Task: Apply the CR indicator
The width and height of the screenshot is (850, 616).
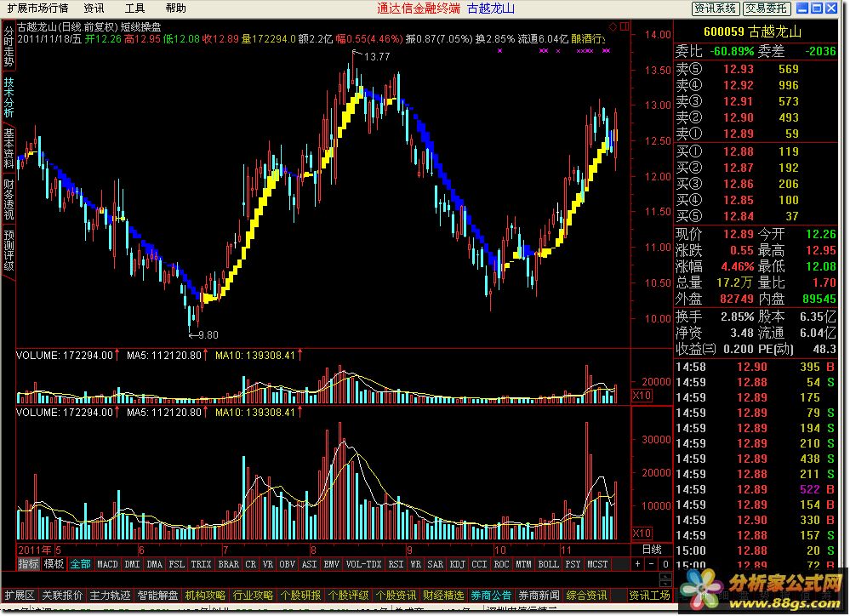Action: pos(250,564)
